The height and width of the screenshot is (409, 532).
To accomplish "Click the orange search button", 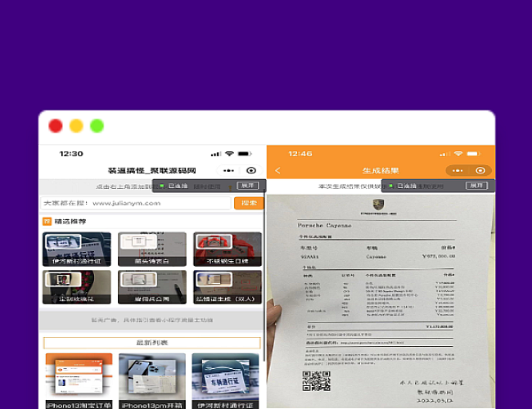I will pos(249,203).
